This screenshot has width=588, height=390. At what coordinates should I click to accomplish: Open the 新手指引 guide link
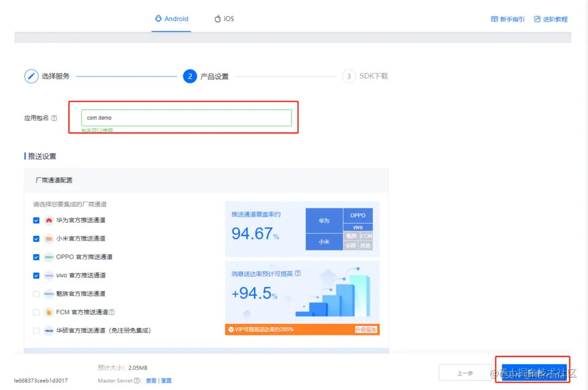tap(508, 19)
